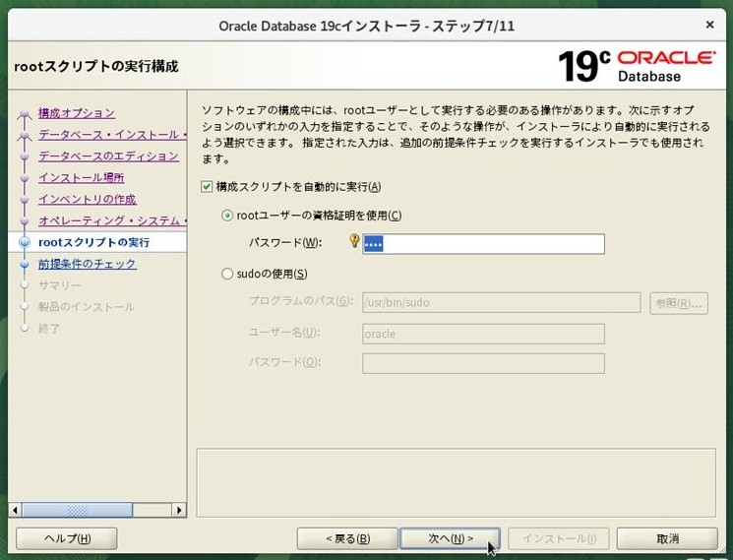Click the Oracle 19c Database logo
Image resolution: width=733 pixels, height=560 pixels.
pos(637,66)
